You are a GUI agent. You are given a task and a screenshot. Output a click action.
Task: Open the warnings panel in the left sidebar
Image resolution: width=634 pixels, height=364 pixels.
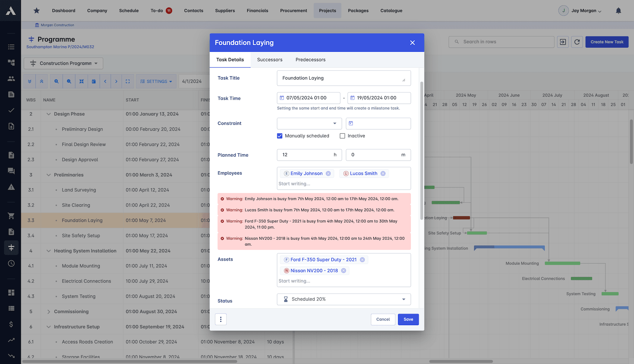pos(11,187)
